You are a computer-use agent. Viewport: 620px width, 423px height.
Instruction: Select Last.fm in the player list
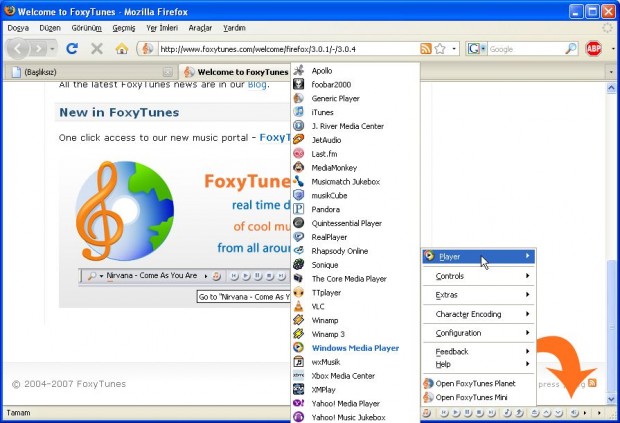[x=355, y=154]
